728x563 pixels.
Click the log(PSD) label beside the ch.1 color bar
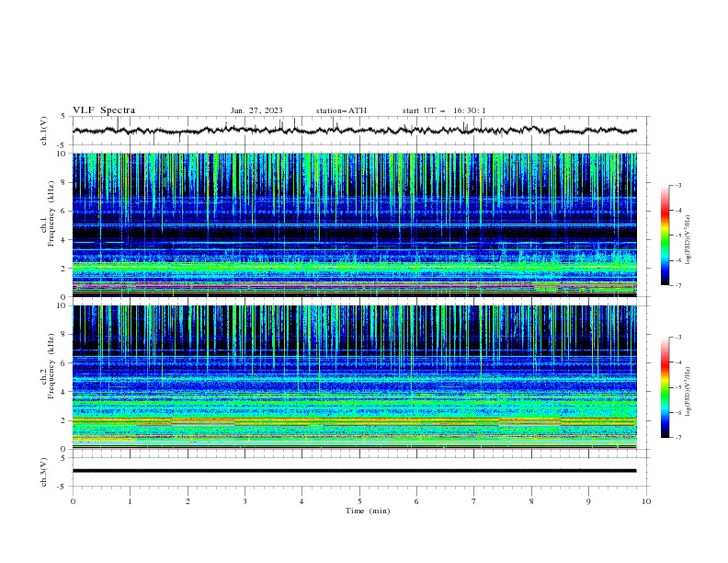(688, 240)
